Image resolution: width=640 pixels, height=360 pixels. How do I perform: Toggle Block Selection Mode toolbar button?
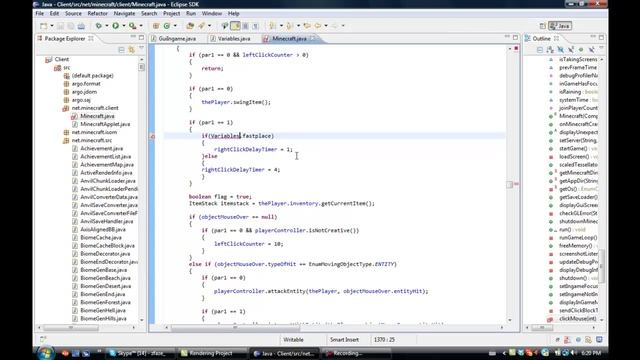click(245, 26)
